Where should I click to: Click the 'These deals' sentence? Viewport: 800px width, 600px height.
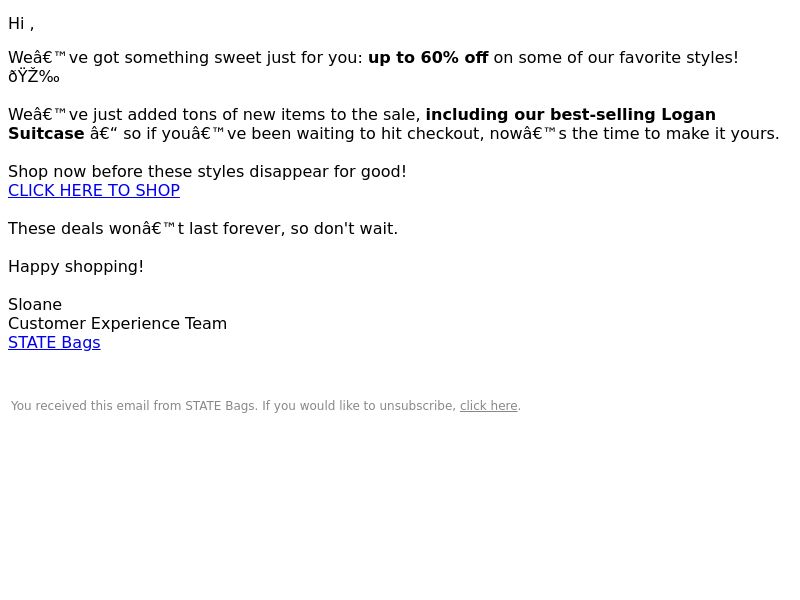tap(203, 229)
